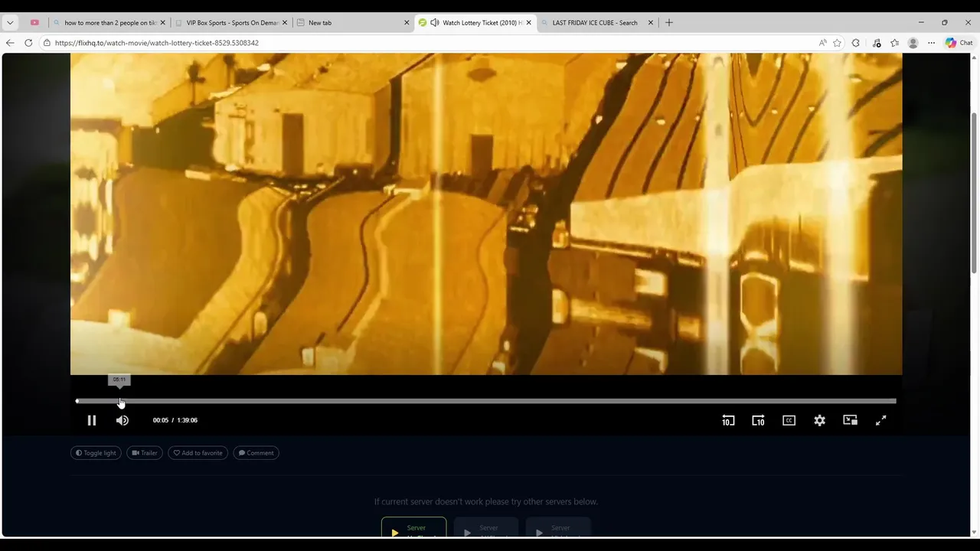Switch to pinned YouTube tab
980x551 pixels.
34,23
